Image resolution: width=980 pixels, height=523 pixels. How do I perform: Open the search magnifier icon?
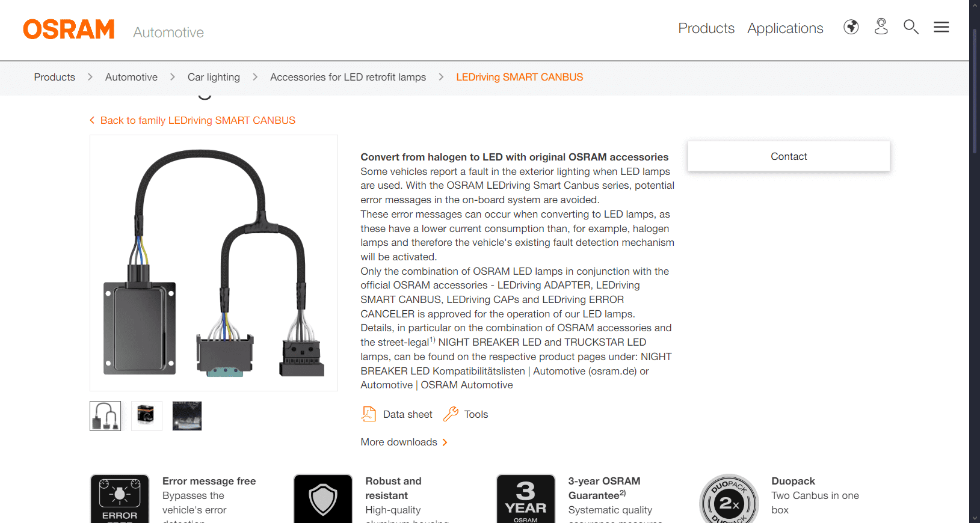coord(911,27)
